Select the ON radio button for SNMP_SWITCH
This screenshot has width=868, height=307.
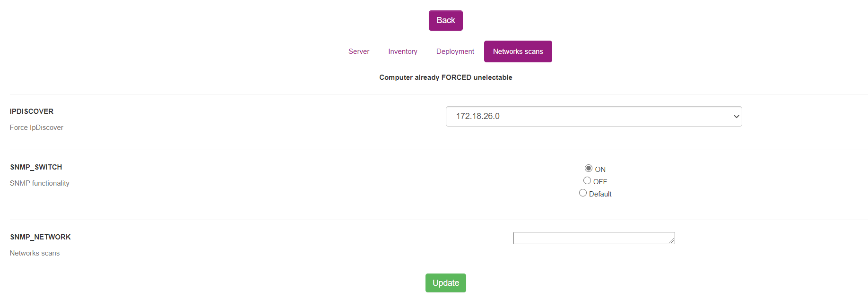point(589,168)
